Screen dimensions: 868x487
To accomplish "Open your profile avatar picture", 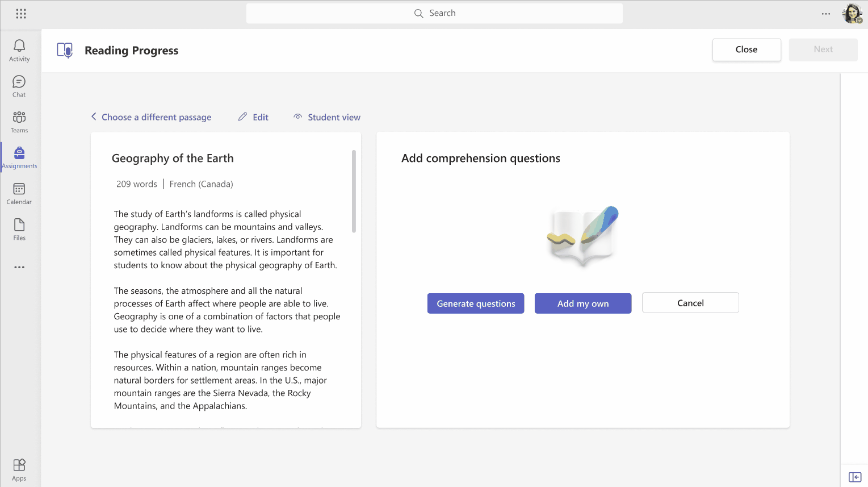I will 852,14.
